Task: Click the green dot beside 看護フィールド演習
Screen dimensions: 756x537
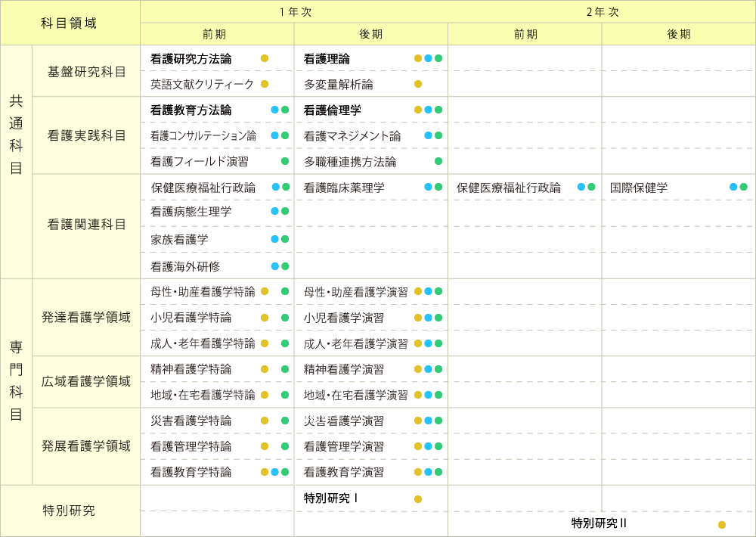Action: coord(285,161)
